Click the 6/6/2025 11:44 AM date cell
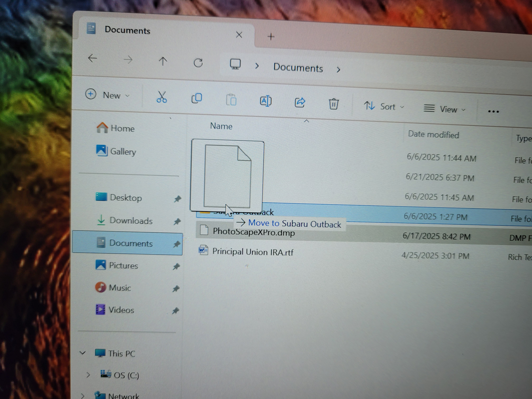This screenshot has width=532, height=399. 441,158
